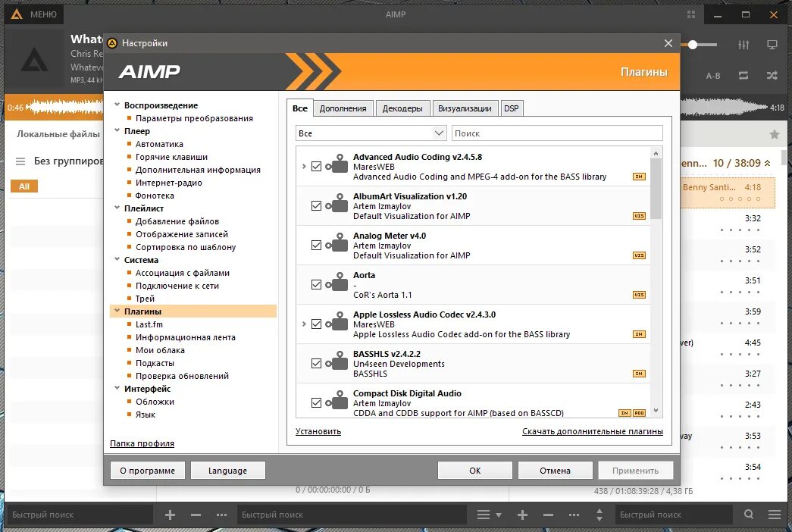Click the plug-in icon of Aorta

coord(337,281)
